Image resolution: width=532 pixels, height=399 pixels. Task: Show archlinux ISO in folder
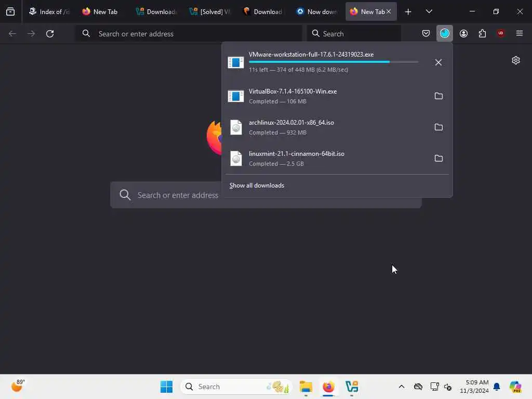point(438,127)
